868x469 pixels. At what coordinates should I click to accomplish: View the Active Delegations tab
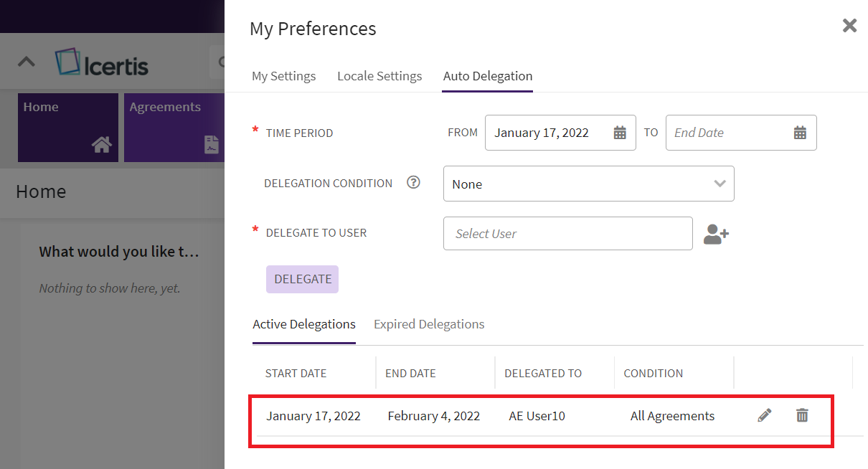click(304, 324)
